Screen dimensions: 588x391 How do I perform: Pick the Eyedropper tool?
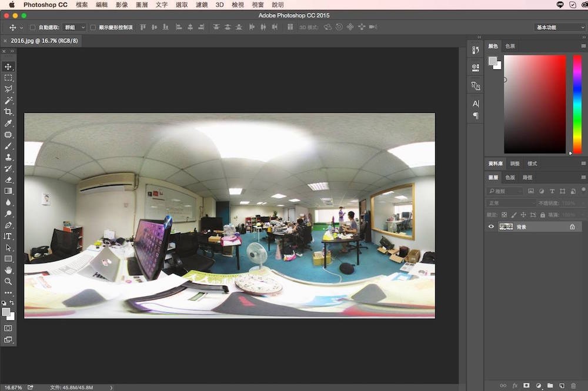tap(8, 123)
